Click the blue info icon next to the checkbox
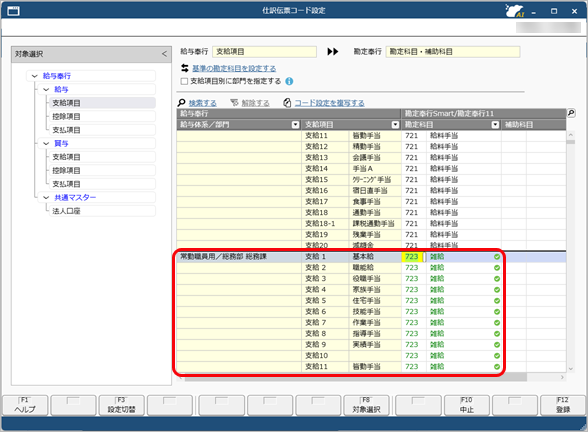Image resolution: width=588 pixels, height=432 pixels. tap(289, 81)
